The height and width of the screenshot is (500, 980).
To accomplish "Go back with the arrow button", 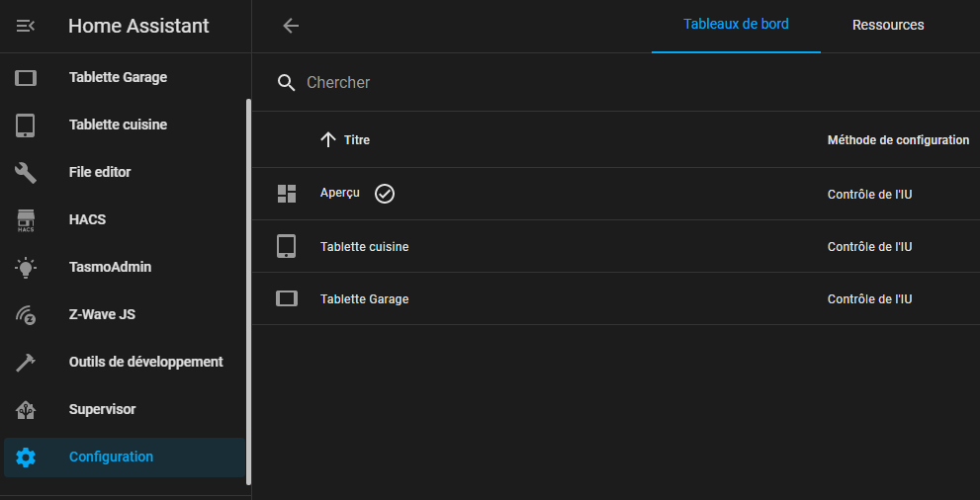I will [291, 26].
